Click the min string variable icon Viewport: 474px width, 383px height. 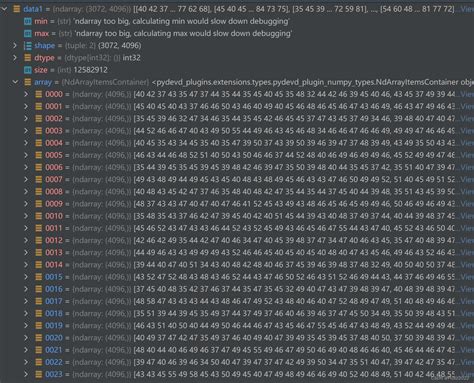coord(28,21)
